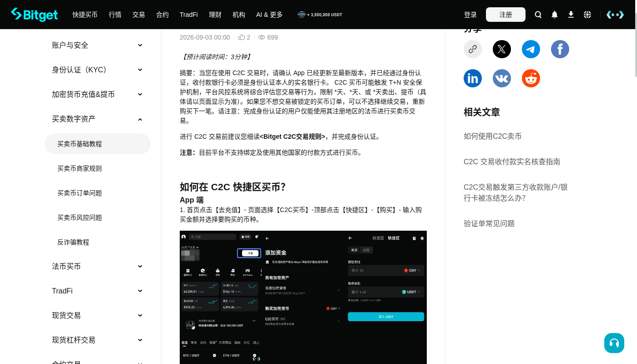The height and width of the screenshot is (364, 637).
Task: Expand 现货交易 section
Action: click(x=97, y=315)
